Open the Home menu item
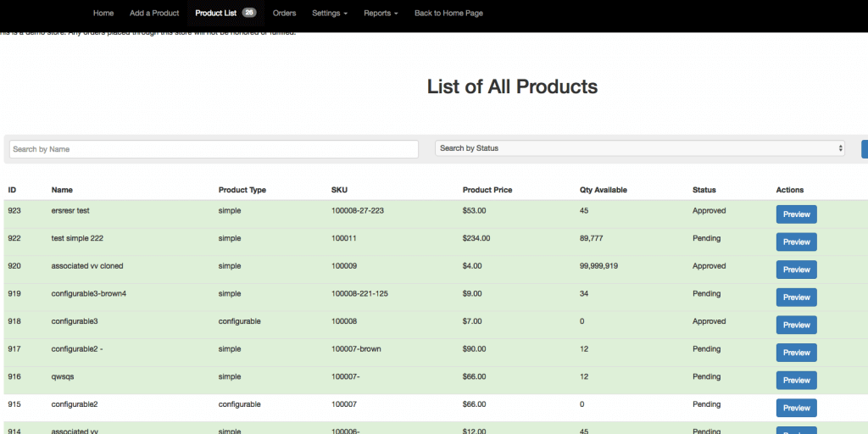The image size is (868, 434). (x=103, y=14)
